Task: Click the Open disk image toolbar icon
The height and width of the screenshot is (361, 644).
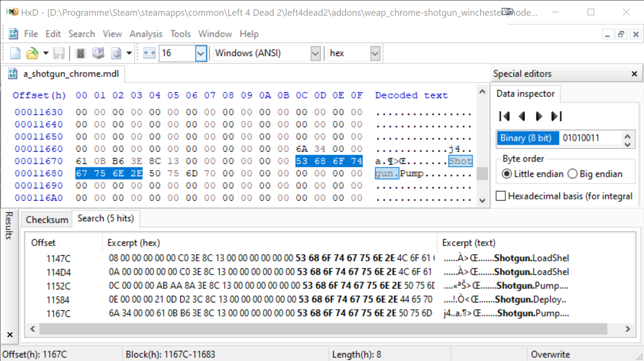Action: pos(116,53)
